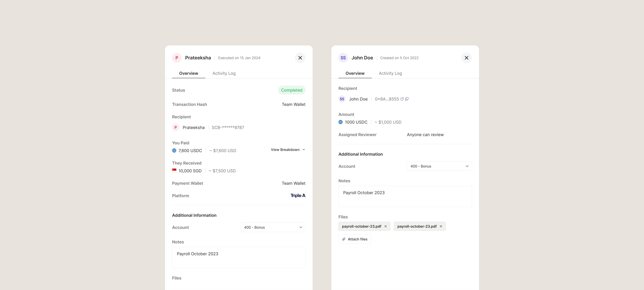Remove the first payroll-october-23.pdf file
This screenshot has width=644, height=290.
(x=386, y=226)
